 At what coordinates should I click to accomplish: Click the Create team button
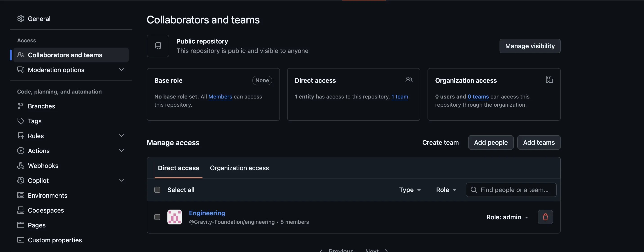pos(440,142)
